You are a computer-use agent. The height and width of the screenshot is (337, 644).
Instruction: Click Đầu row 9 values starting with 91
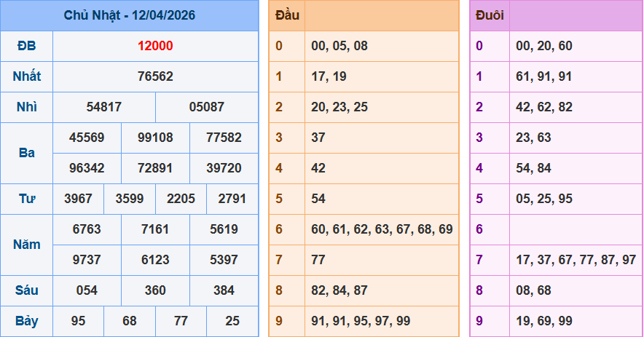point(361,321)
